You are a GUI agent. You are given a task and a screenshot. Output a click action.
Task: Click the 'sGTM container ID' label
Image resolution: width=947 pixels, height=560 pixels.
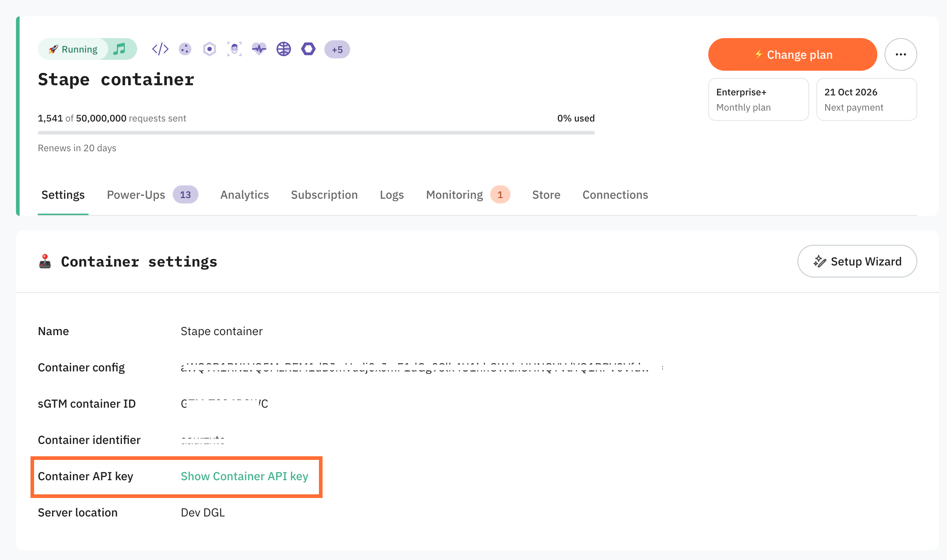point(87,404)
